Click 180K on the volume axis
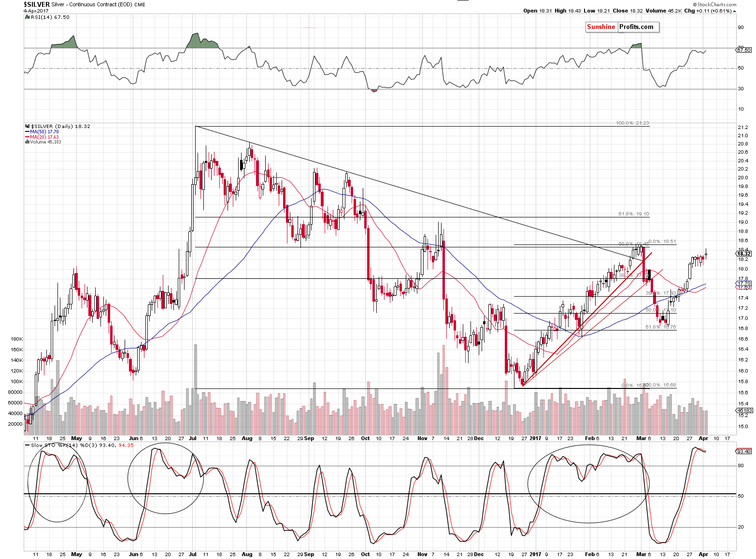 click(x=16, y=339)
